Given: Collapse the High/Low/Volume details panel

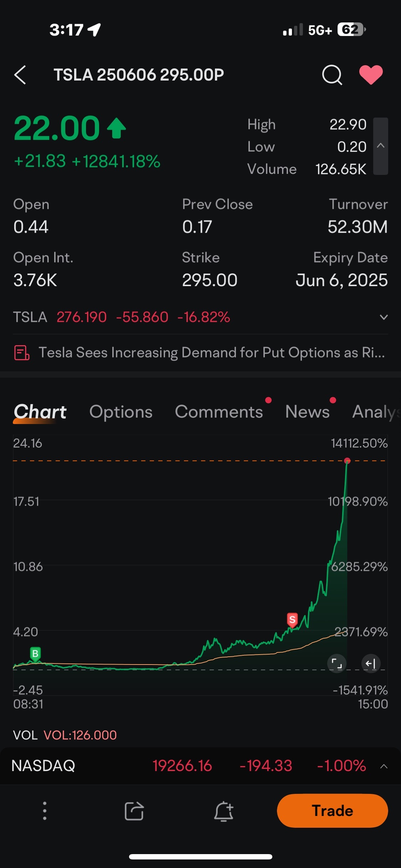Looking at the screenshot, I should pyautogui.click(x=381, y=146).
